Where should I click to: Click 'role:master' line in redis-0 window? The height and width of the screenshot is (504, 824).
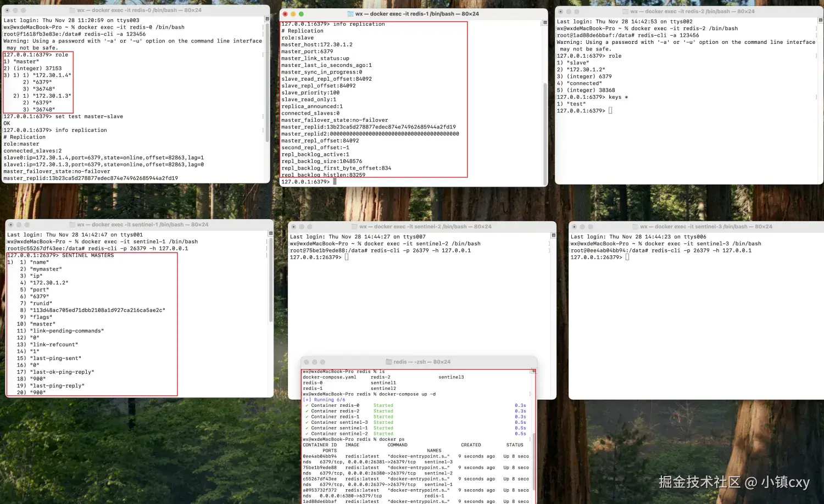coord(21,144)
